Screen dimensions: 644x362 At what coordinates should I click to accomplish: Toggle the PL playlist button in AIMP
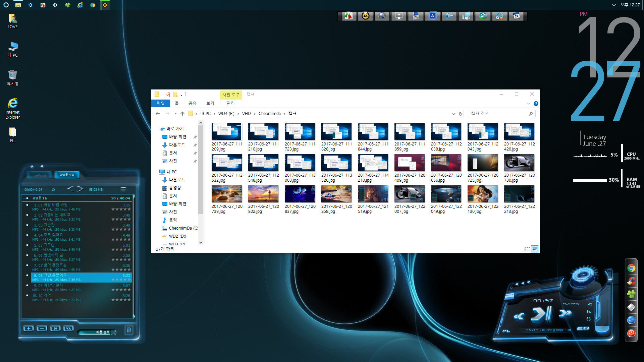point(506,331)
